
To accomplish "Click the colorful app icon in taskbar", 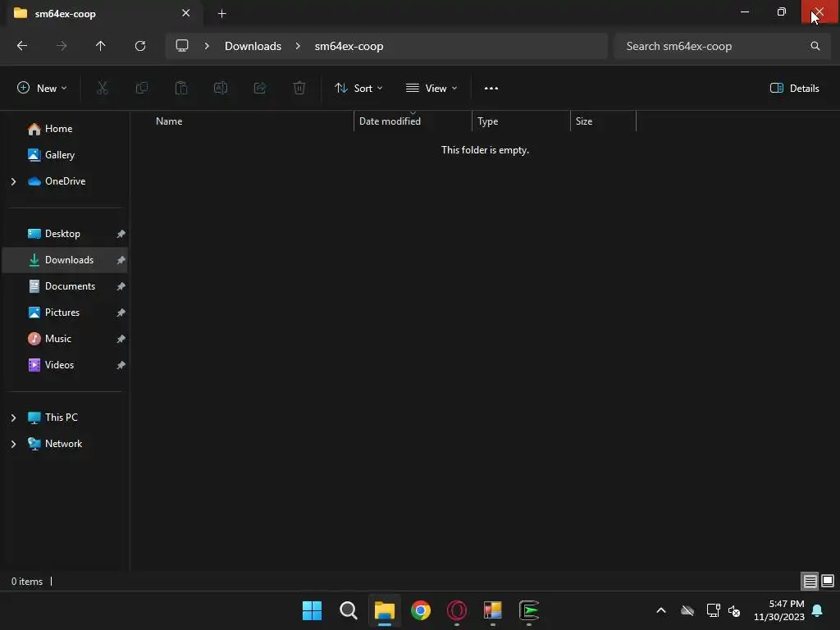I will (x=493, y=610).
